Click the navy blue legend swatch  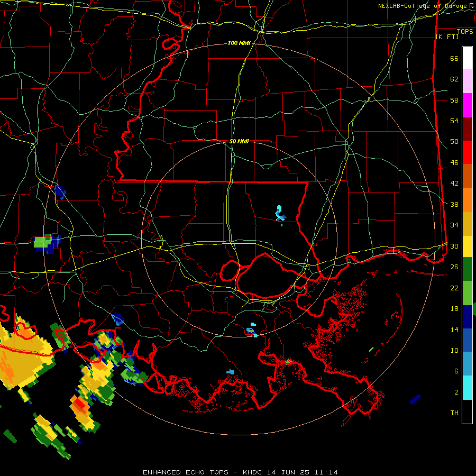click(x=467, y=317)
